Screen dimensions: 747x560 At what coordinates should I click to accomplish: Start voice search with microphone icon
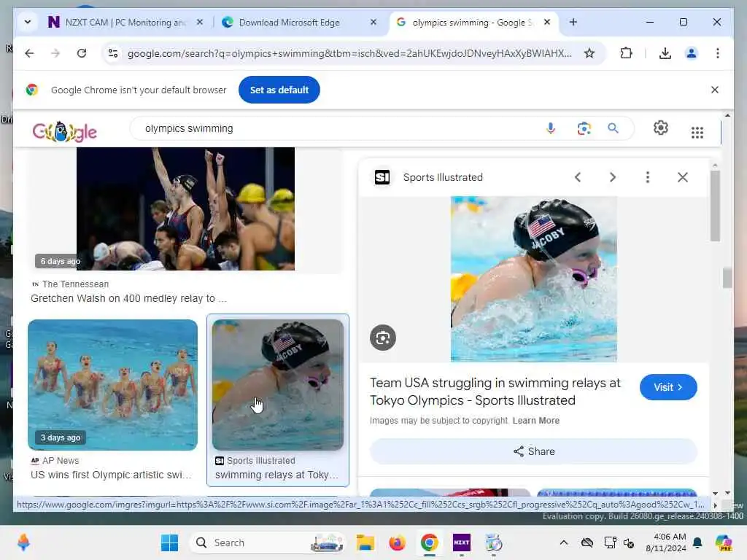[x=550, y=128]
